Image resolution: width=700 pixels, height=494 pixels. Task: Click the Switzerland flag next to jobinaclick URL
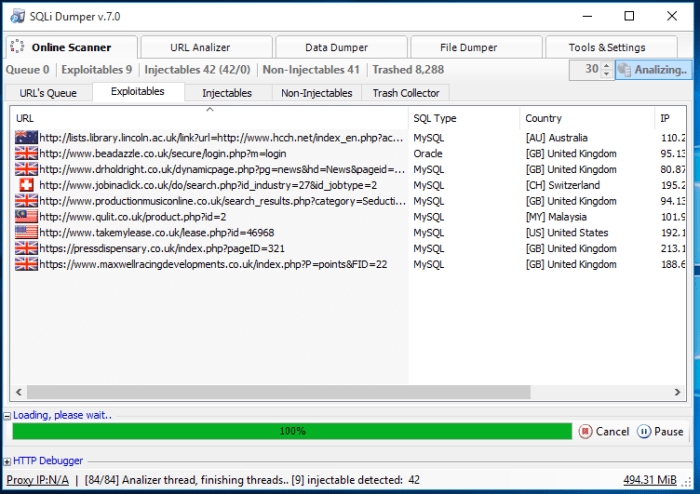click(26, 185)
